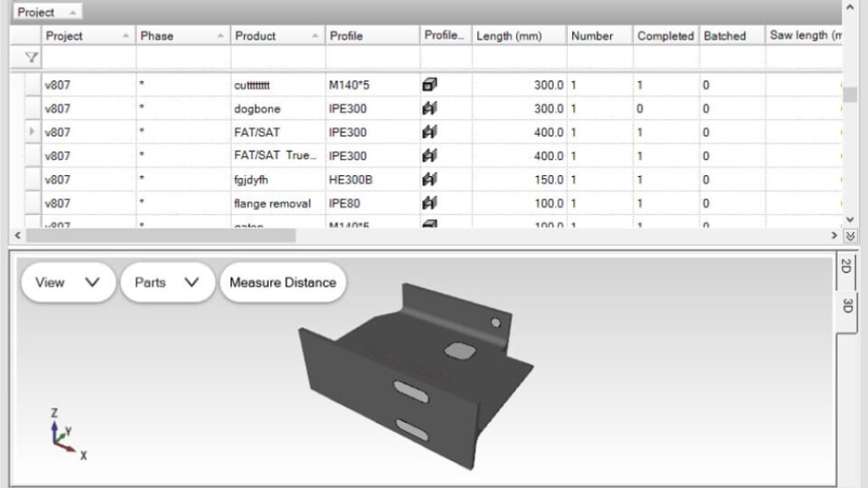
Task: Click the Project grouping chip above the table
Action: click(x=47, y=13)
